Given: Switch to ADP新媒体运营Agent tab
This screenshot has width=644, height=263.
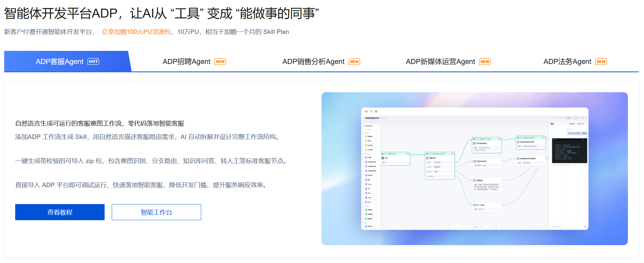Looking at the screenshot, I should click(448, 62).
